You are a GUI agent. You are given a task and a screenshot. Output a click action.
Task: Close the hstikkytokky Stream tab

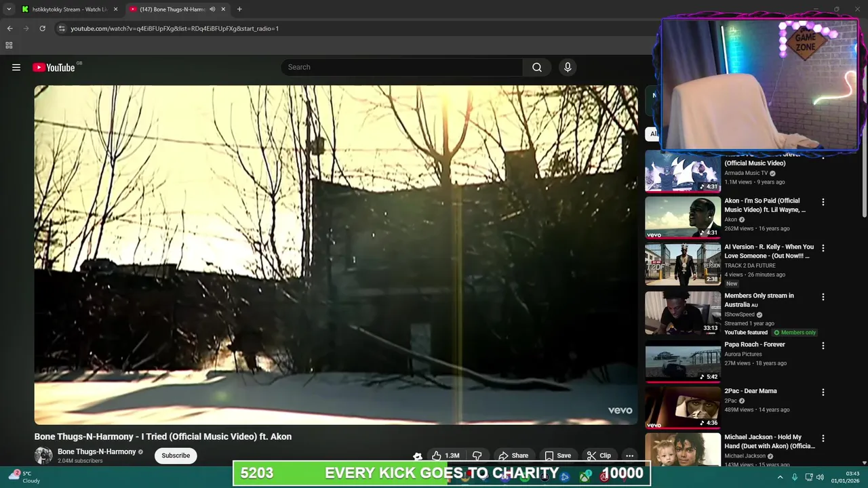(x=115, y=9)
